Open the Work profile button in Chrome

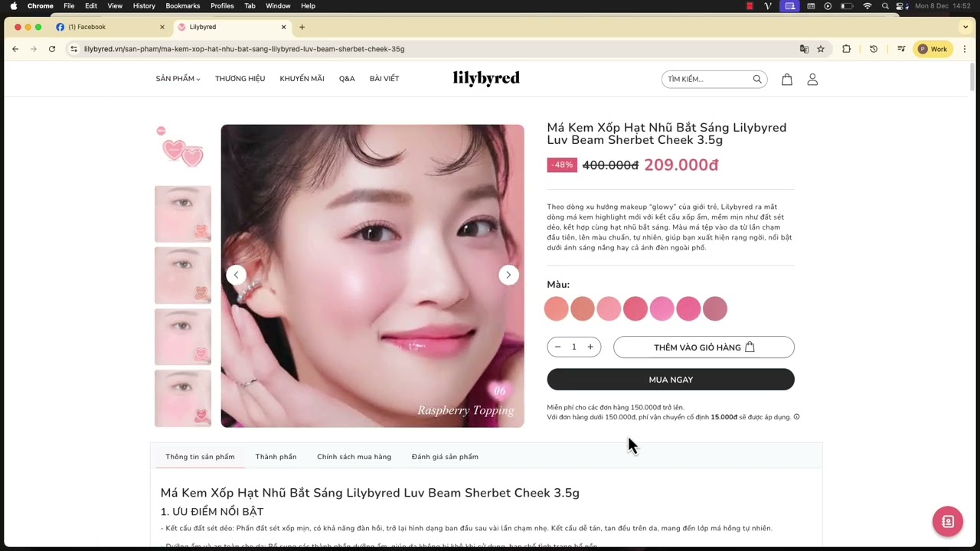coord(933,49)
